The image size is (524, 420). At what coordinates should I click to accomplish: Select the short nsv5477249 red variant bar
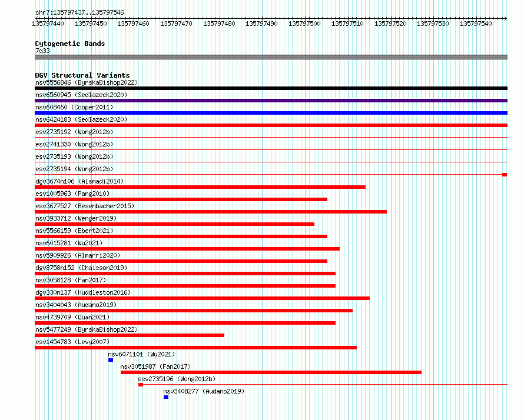pos(130,335)
